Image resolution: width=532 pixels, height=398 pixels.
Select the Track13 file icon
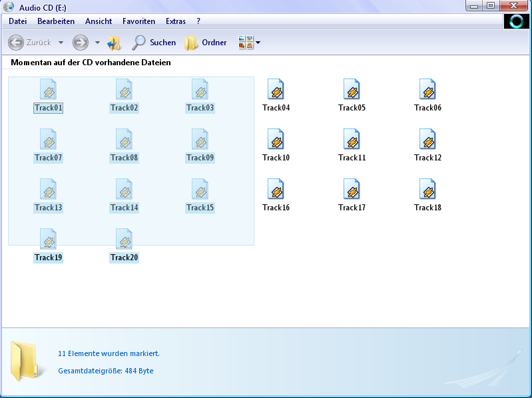(48, 188)
